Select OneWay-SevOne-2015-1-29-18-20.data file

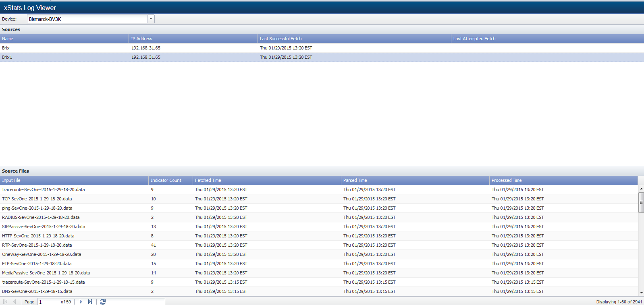pos(319,254)
